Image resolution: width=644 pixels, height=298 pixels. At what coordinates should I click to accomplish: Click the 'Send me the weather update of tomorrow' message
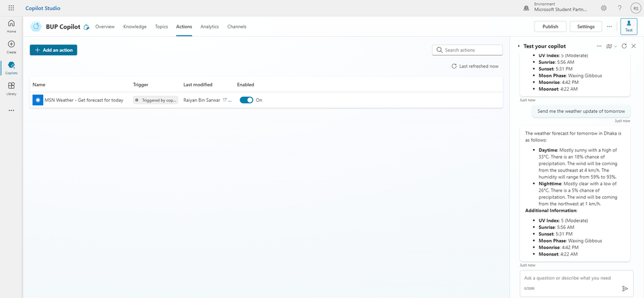pos(581,111)
